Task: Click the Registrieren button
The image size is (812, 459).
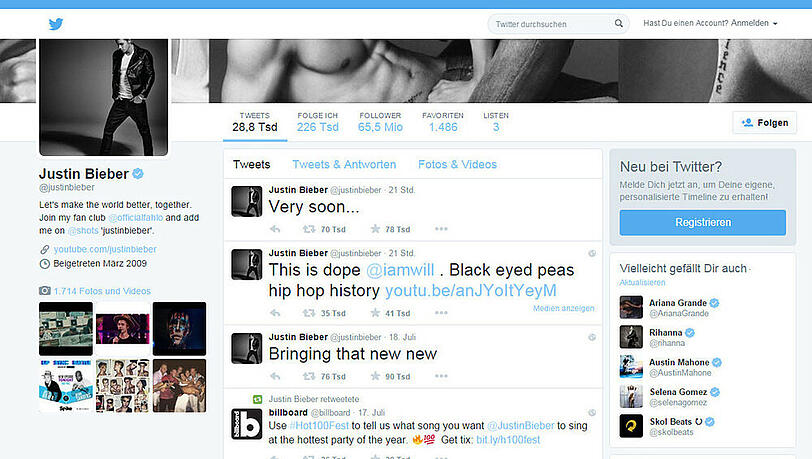Action: pos(703,222)
